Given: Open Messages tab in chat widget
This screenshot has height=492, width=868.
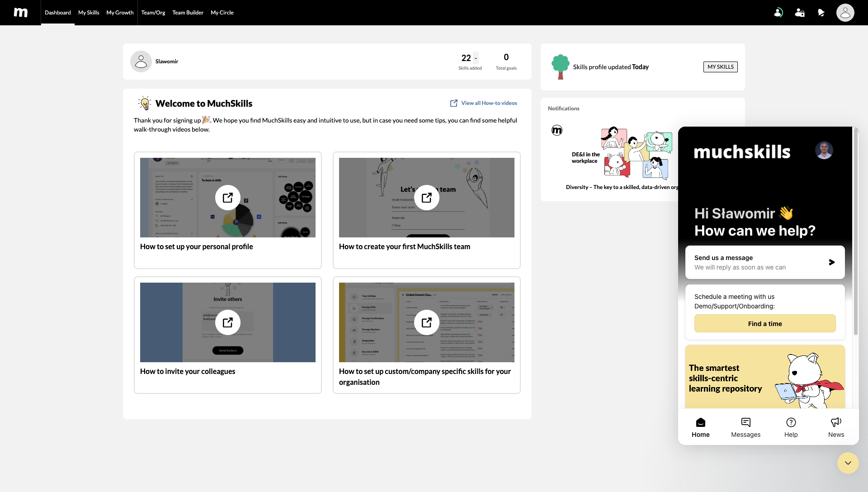Looking at the screenshot, I should point(745,427).
